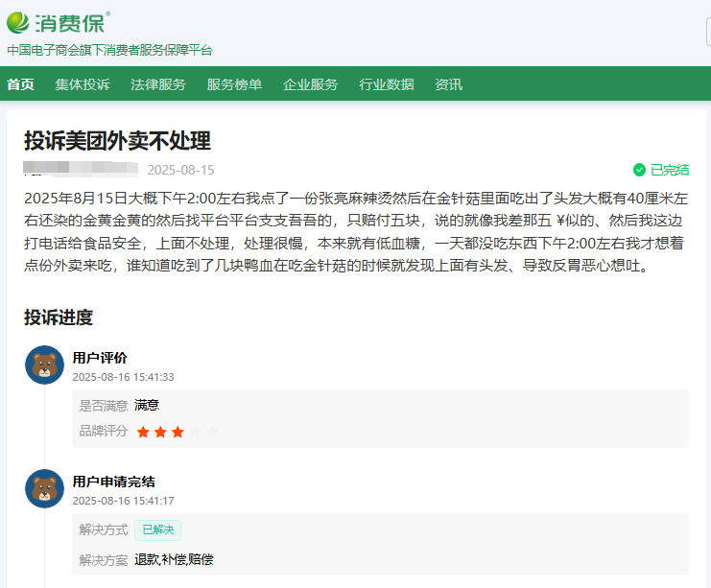
Task: Click the solution text 退款,补偿,赔偿
Action: point(174,559)
